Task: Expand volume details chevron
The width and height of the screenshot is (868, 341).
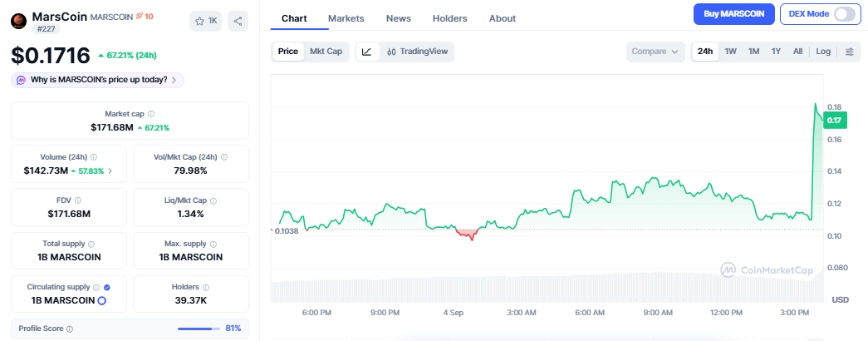Action: [110, 170]
